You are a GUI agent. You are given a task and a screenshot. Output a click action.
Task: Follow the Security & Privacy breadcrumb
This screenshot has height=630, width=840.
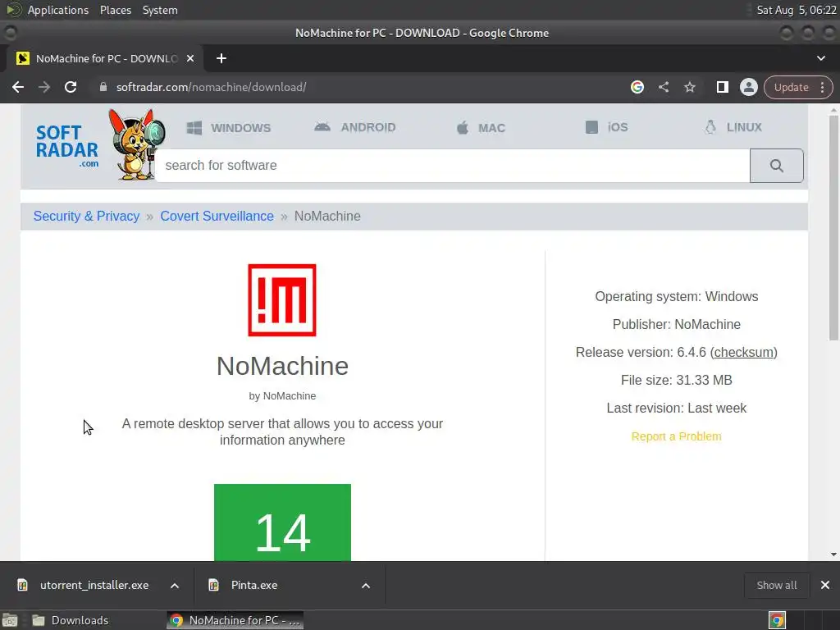86,217
